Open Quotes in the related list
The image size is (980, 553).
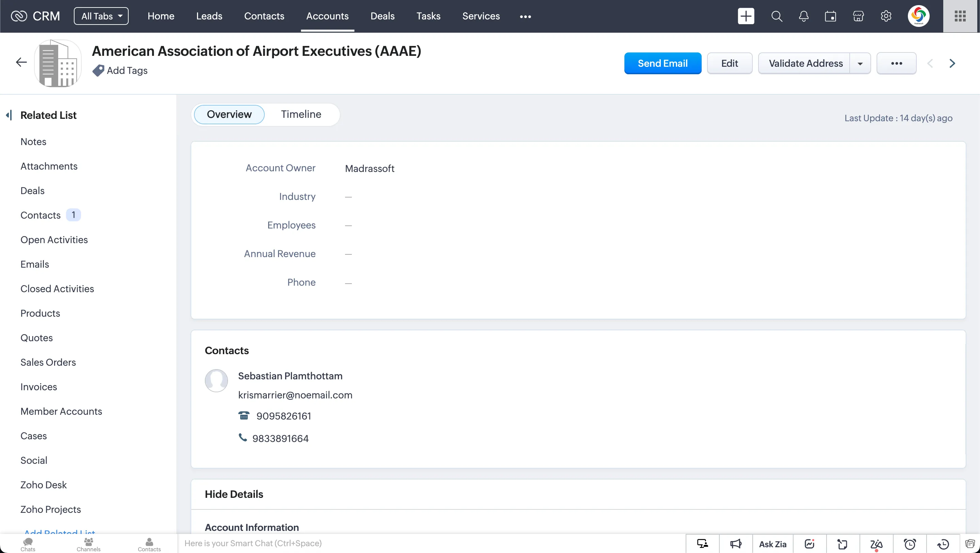36,337
